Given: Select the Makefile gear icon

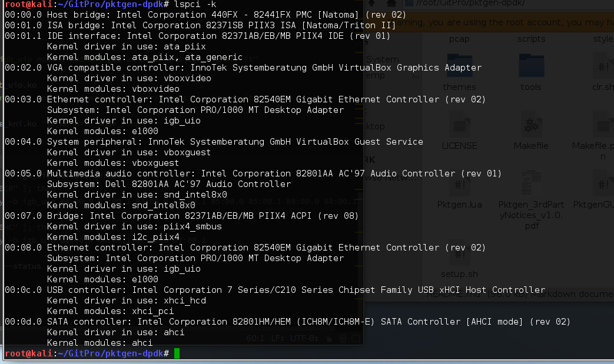Looking at the screenshot, I should pos(530,126).
